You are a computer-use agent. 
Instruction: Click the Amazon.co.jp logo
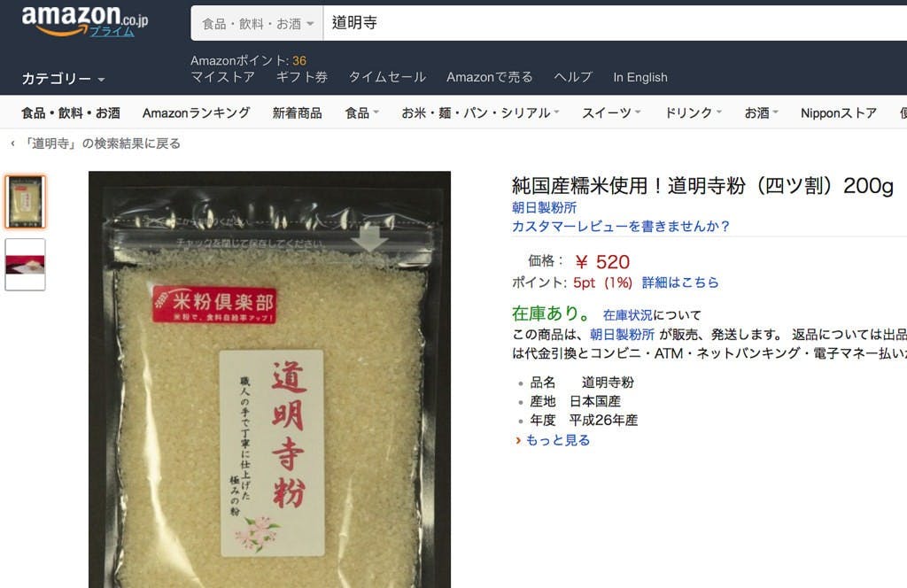[x=84, y=21]
